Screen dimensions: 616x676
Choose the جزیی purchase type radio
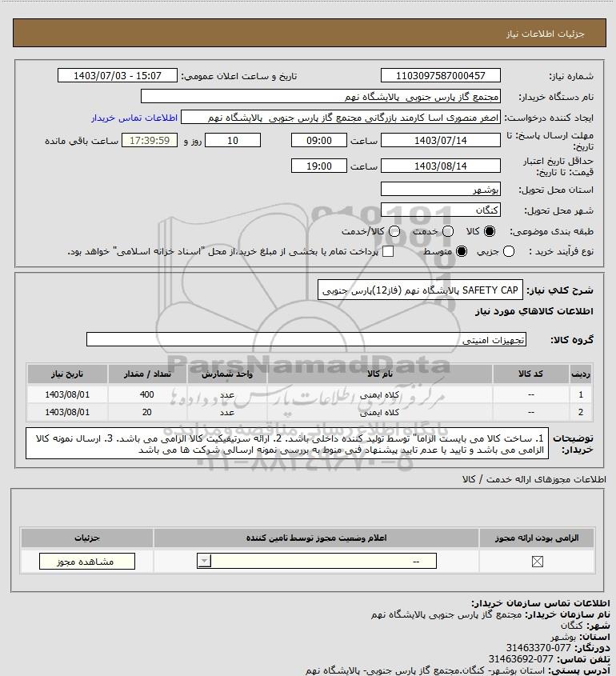pyautogui.click(x=509, y=251)
